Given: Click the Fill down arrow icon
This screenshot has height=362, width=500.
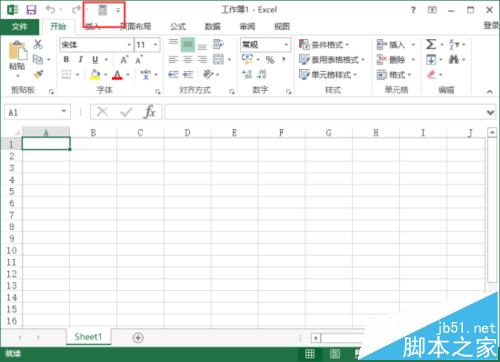Looking at the screenshot, I should point(431,60).
